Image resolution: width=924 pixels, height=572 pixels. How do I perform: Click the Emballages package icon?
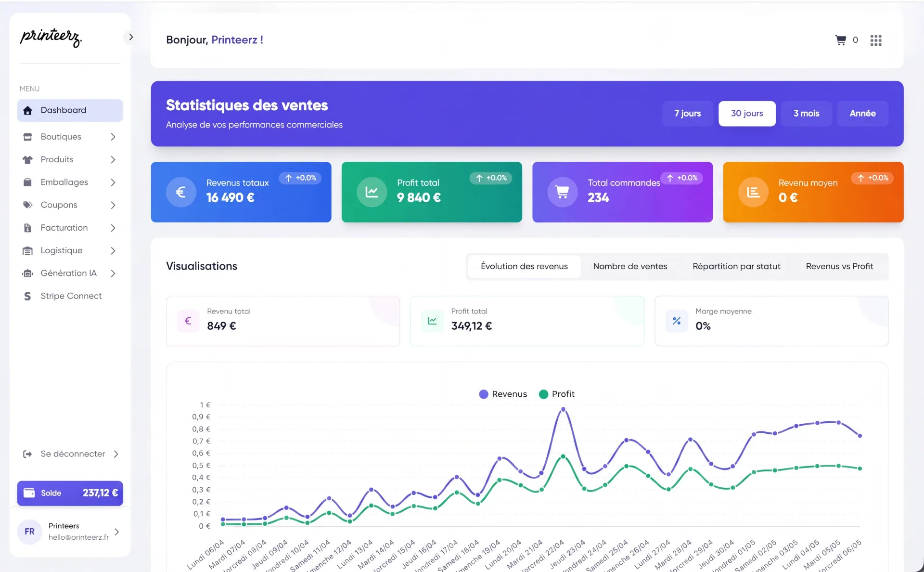coord(28,182)
